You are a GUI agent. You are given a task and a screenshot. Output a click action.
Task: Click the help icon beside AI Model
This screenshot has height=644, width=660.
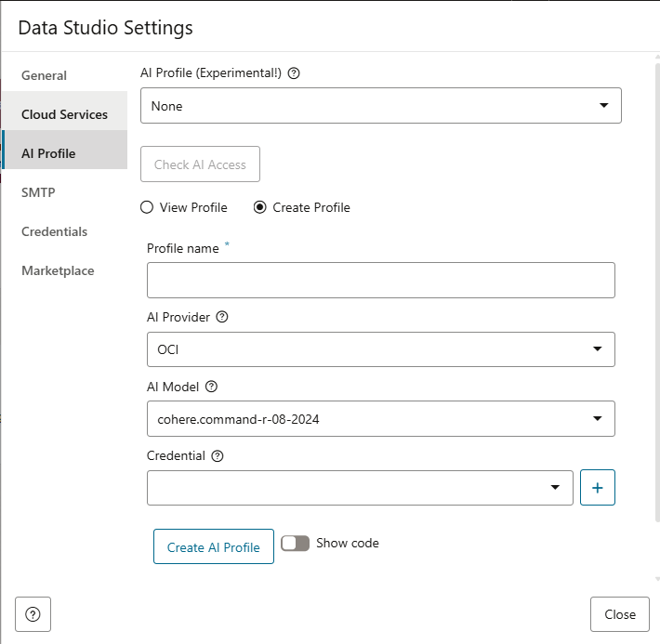(x=211, y=387)
